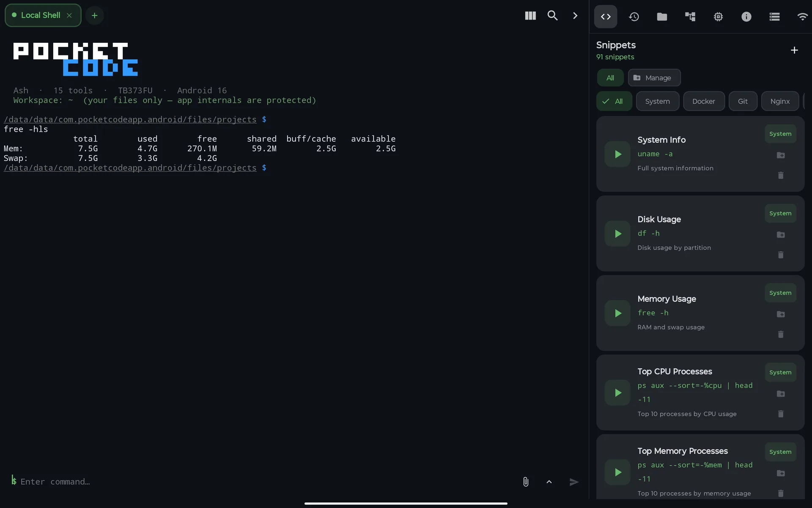812x508 pixels.
Task: Toggle the split columns view icon
Action: (x=530, y=16)
